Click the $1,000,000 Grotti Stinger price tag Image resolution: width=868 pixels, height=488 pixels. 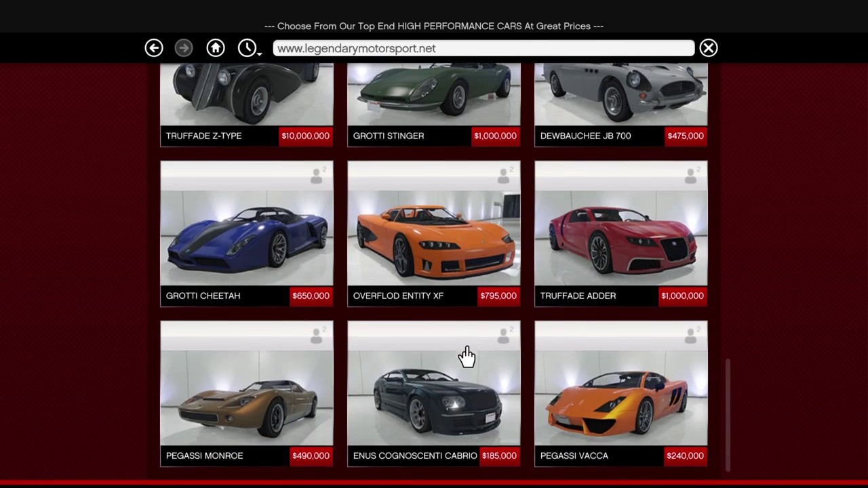coord(495,136)
